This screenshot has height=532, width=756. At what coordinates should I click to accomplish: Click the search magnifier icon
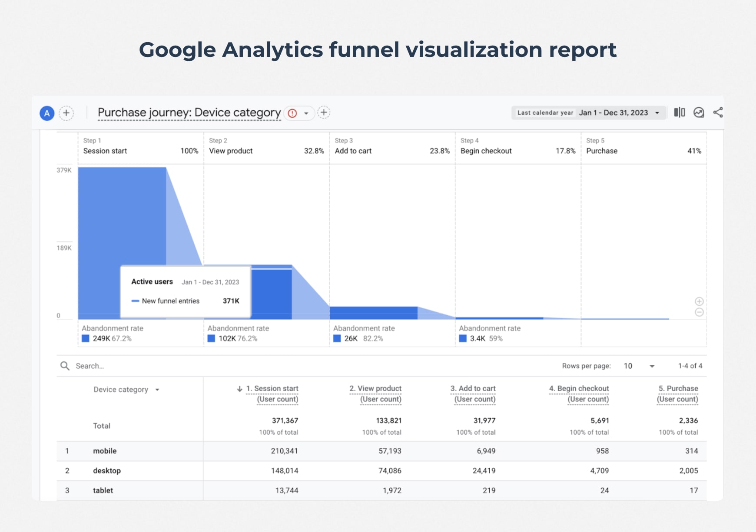[x=65, y=366]
